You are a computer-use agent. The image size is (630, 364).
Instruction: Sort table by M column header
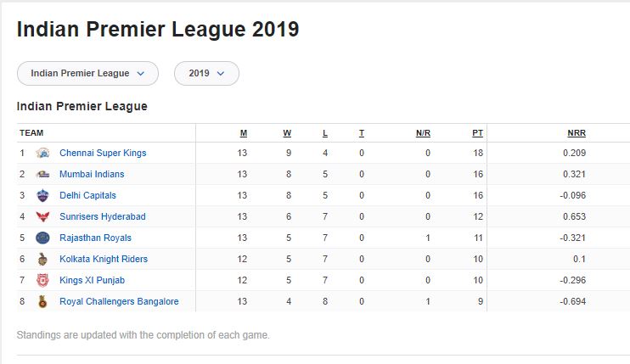(x=243, y=133)
